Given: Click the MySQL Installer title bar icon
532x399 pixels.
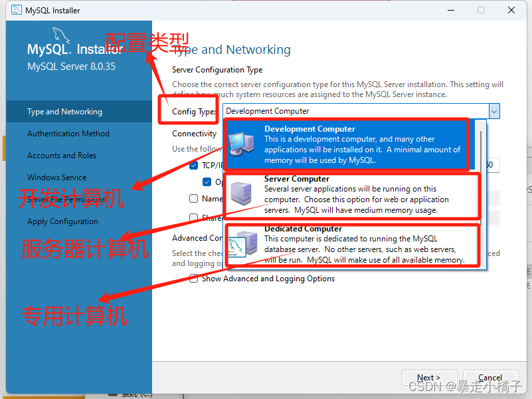Looking at the screenshot, I should click(x=17, y=10).
